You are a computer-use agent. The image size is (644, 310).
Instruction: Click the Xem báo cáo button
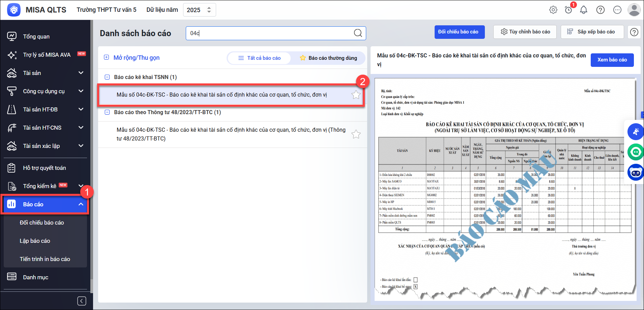click(612, 60)
